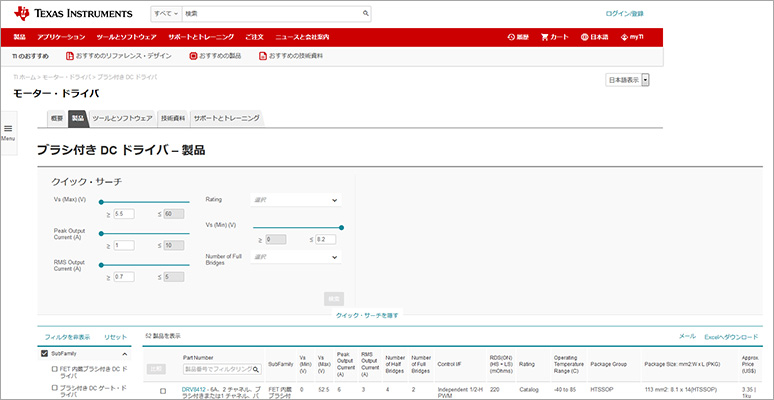Click Vs (Min) maximum value field 8.2
This screenshot has width=774, height=400.
(x=325, y=240)
